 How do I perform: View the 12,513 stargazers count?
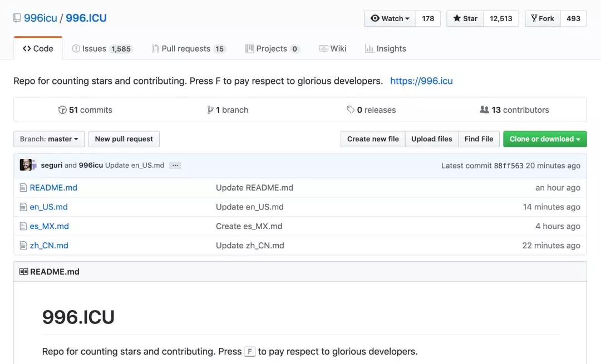click(x=501, y=18)
